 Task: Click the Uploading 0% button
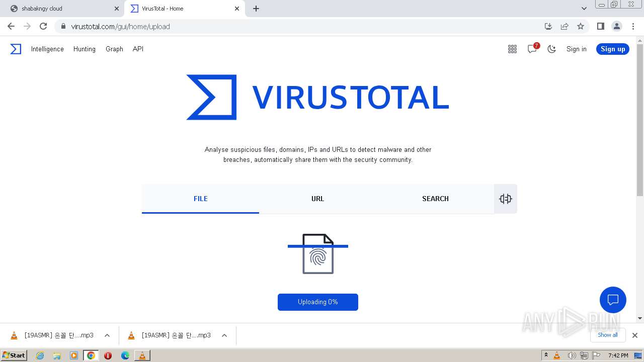coord(318,302)
